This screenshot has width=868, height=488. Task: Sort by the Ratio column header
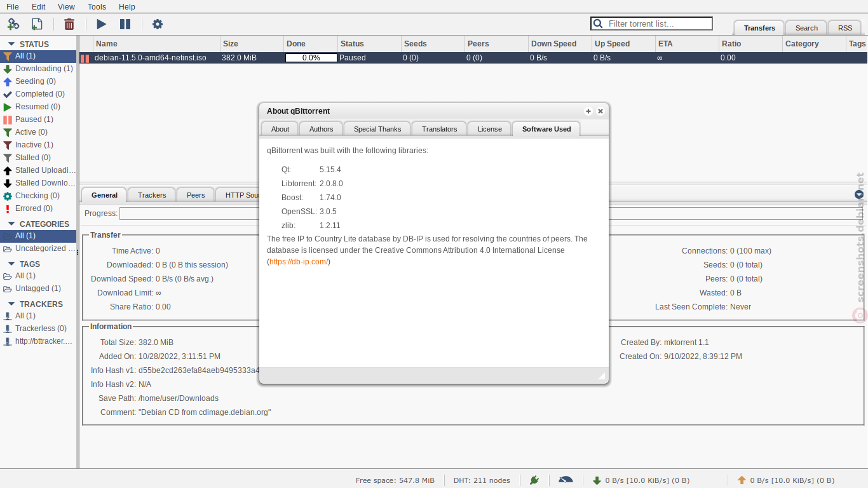pyautogui.click(x=750, y=44)
